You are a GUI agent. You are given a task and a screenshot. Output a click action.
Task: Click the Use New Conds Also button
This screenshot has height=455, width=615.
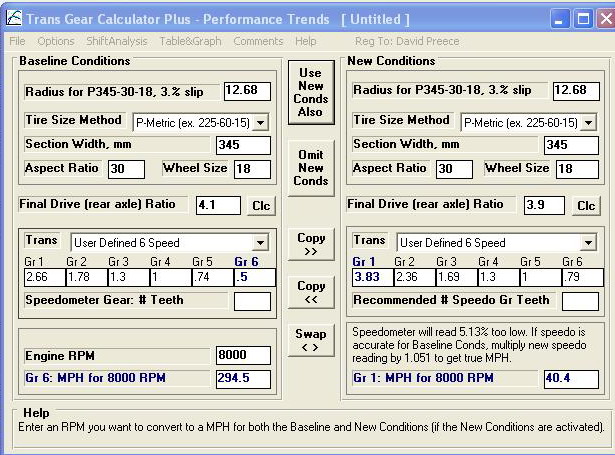point(310,92)
